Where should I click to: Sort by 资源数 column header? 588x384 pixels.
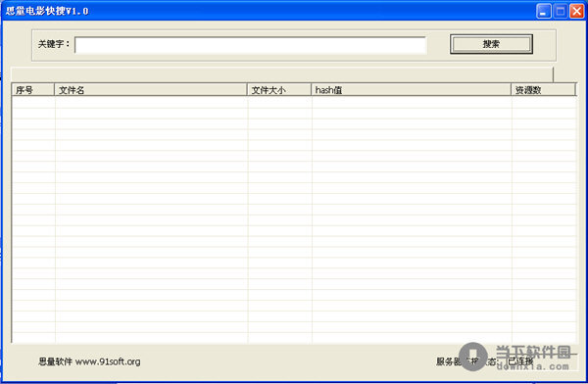(543, 90)
